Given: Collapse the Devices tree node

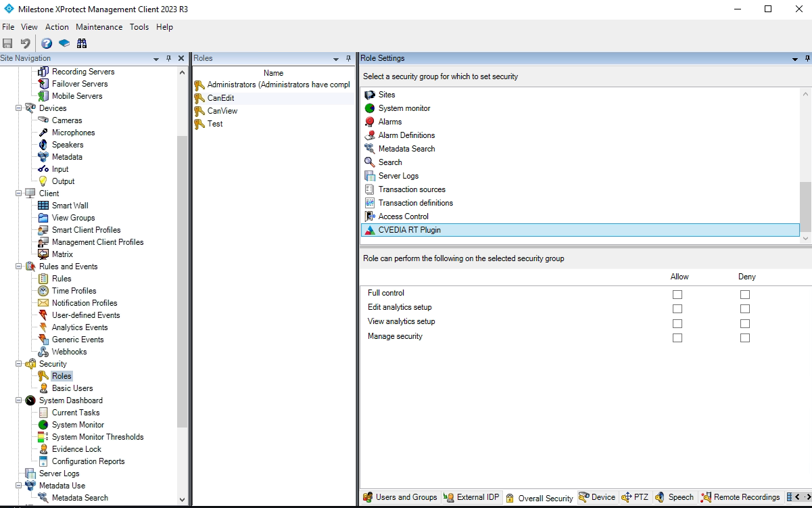Looking at the screenshot, I should click(x=19, y=108).
